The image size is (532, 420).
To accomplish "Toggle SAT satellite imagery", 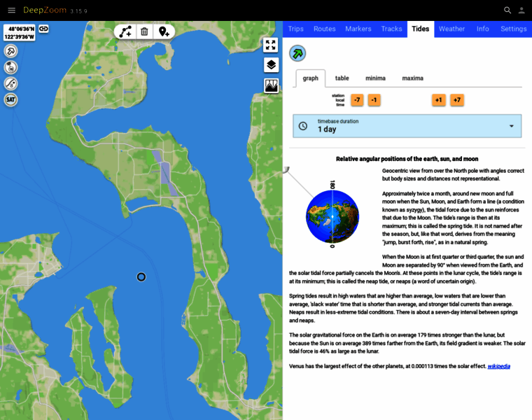I will point(11,99).
